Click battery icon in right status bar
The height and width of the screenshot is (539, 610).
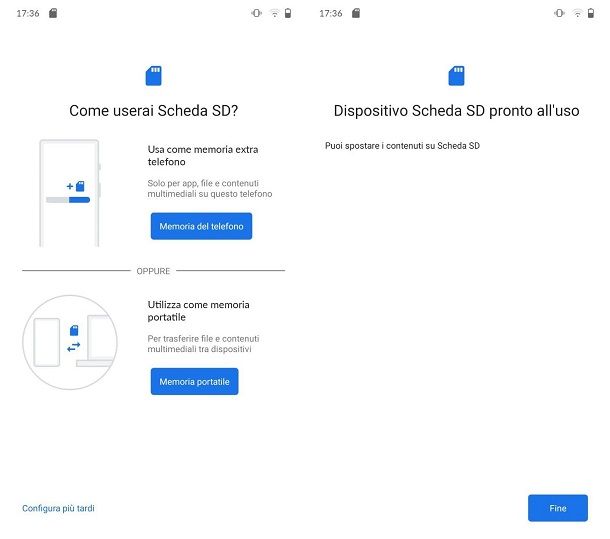[x=591, y=13]
